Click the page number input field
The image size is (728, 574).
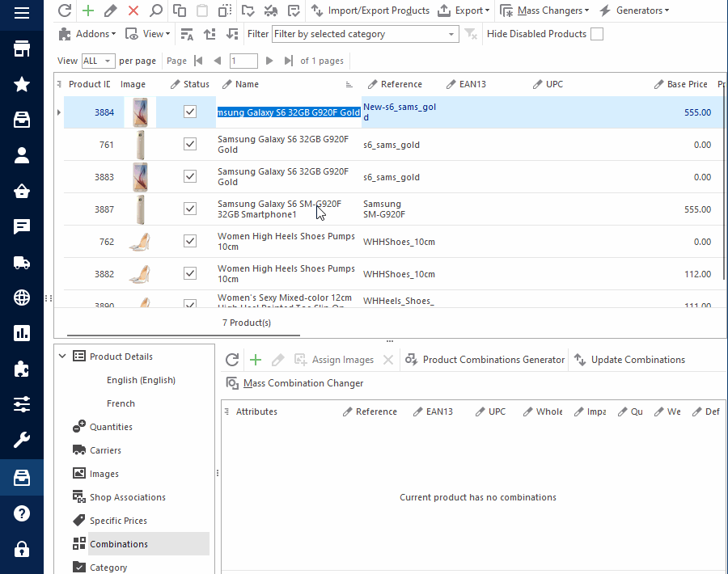pos(243,61)
